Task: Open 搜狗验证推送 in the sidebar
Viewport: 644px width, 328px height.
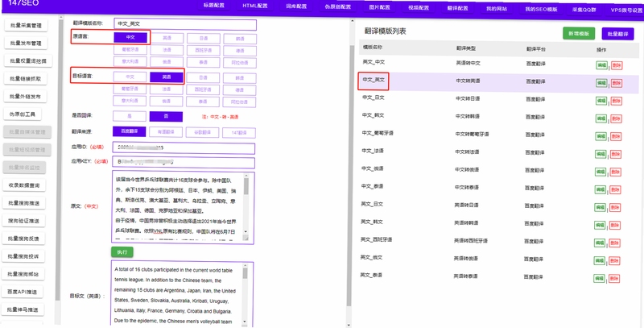Action: pos(24,221)
